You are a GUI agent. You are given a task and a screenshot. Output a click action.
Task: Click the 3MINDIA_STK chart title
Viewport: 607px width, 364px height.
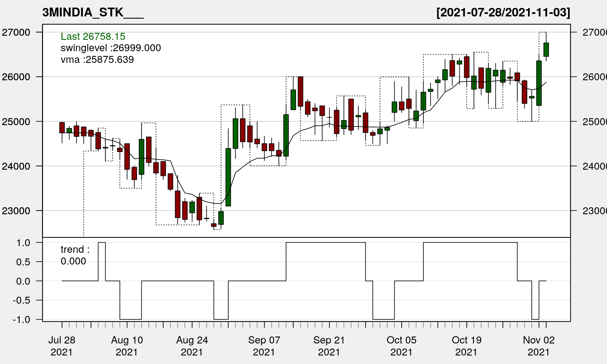point(93,13)
